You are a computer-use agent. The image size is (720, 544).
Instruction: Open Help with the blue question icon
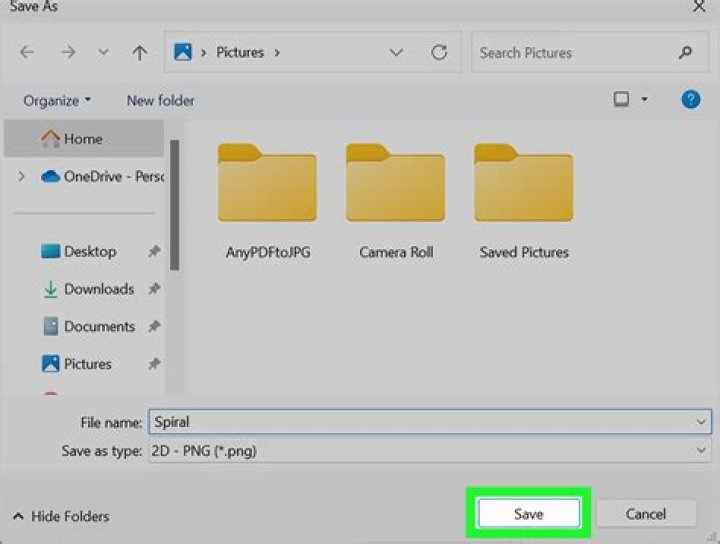click(x=691, y=100)
